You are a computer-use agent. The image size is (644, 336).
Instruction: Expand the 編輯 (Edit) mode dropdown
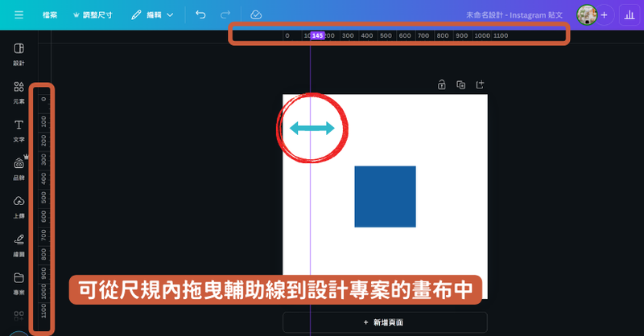tap(153, 14)
